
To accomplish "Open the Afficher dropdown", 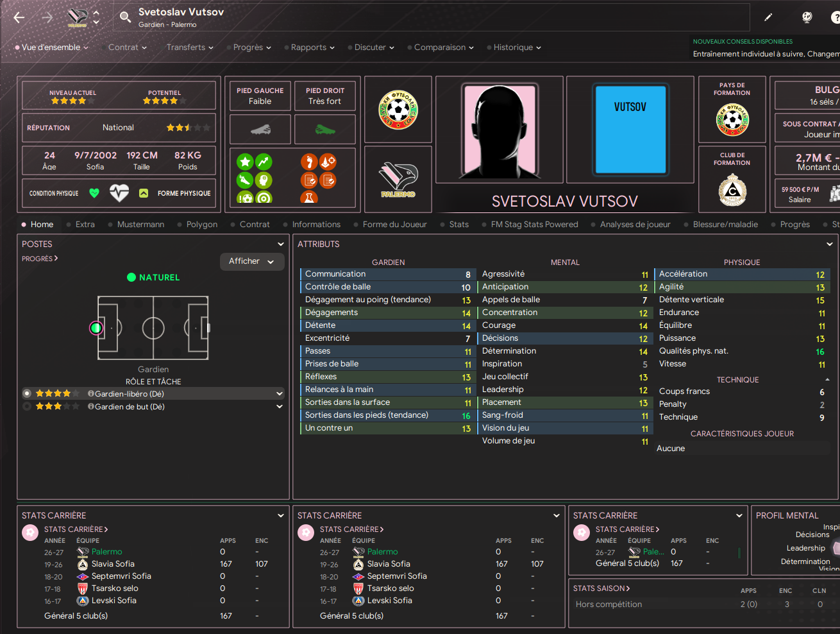I will (x=252, y=261).
